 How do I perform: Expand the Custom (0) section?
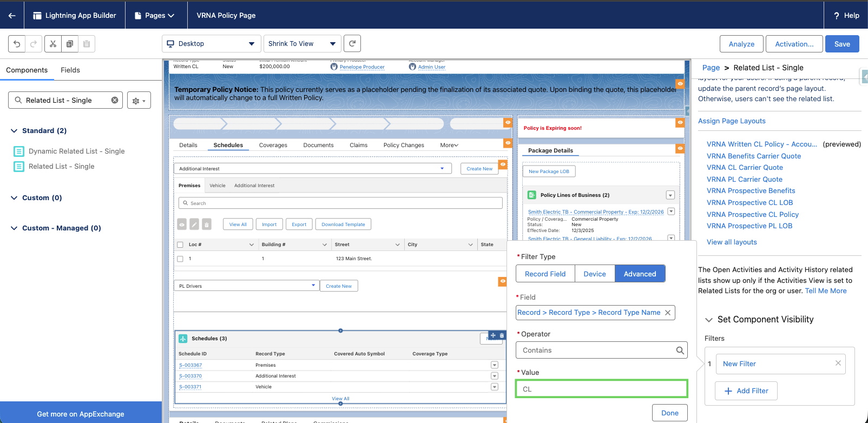[x=14, y=198]
